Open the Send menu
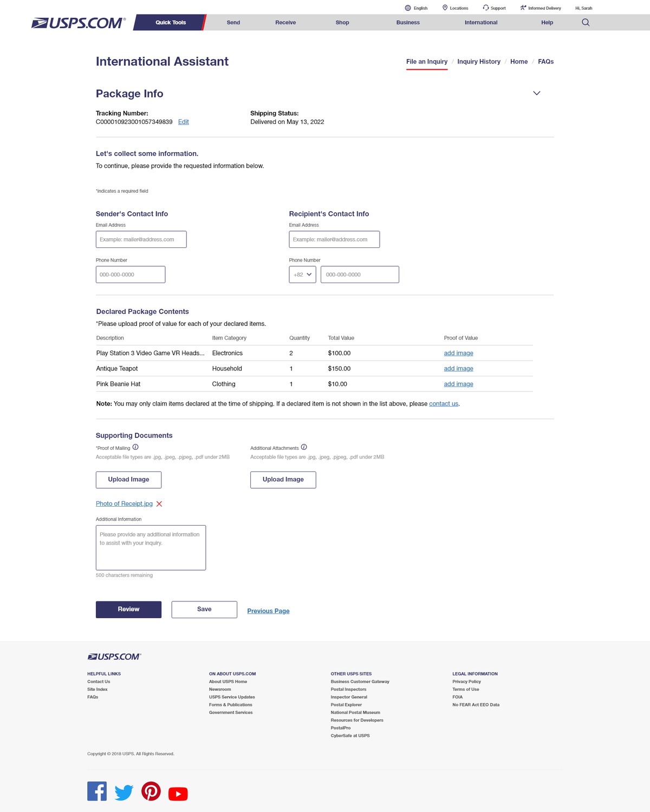Screen dimensions: 650x812 [x=233, y=22]
